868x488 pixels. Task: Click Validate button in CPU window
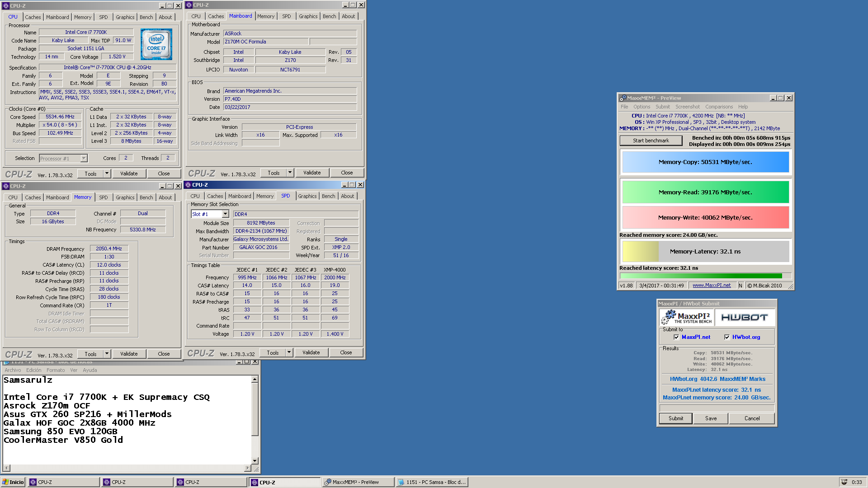pos(129,174)
